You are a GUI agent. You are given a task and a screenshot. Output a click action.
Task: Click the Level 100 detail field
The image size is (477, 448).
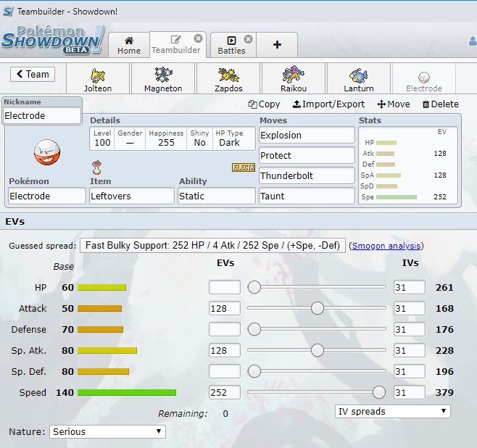coord(102,138)
